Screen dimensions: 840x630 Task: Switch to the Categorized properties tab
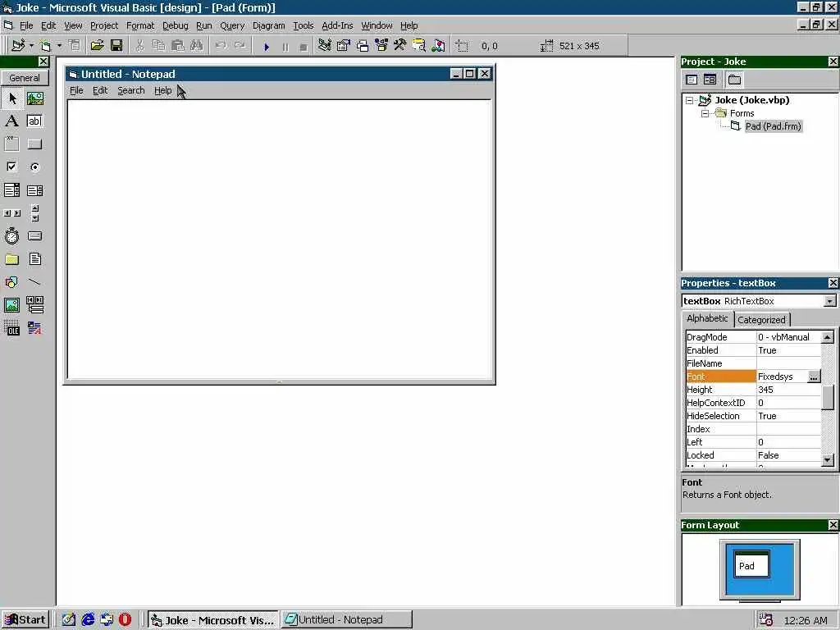click(x=761, y=320)
